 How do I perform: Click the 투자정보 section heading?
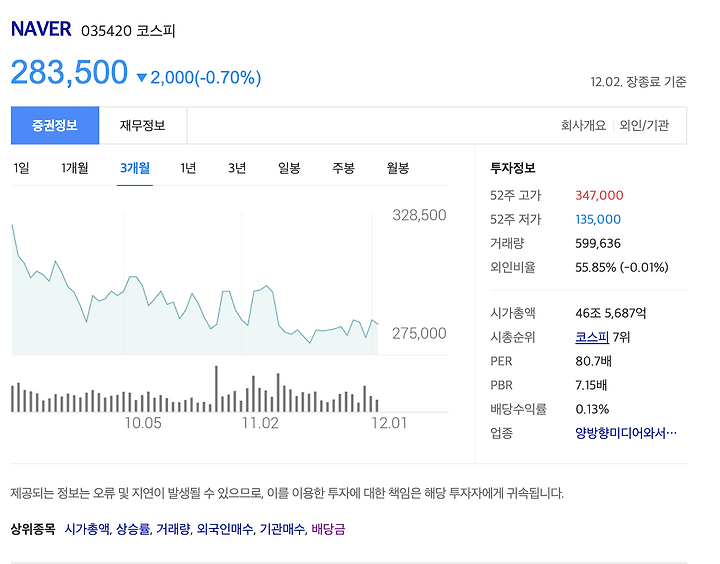tap(513, 168)
